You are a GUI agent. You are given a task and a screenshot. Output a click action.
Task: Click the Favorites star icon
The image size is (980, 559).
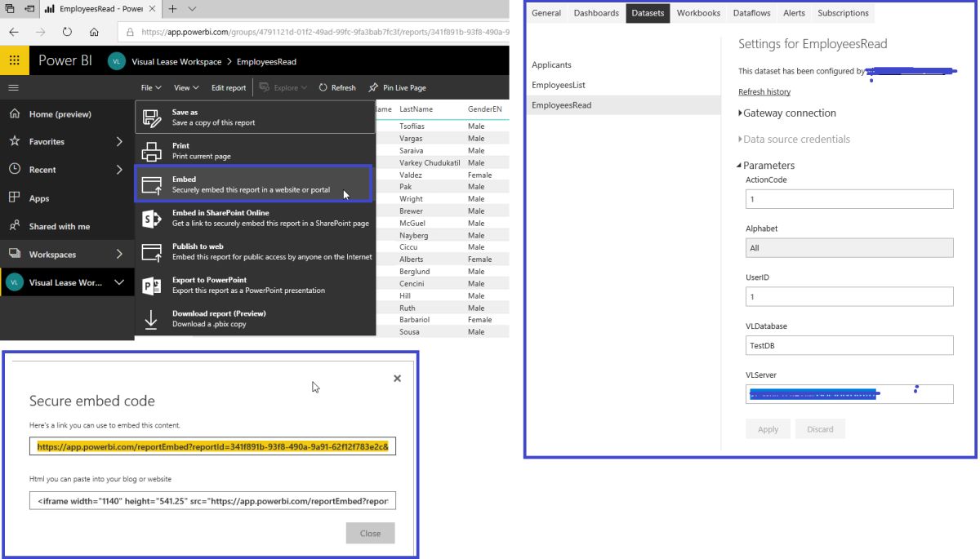tap(14, 141)
